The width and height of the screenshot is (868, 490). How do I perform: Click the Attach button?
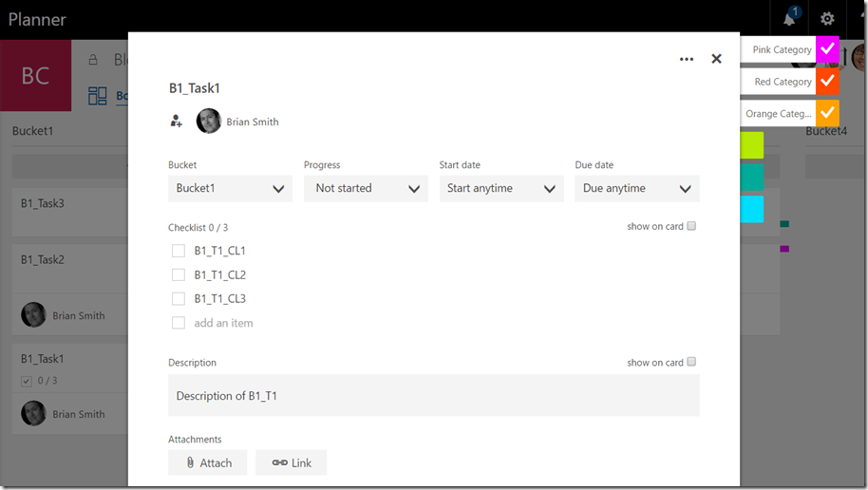tap(207, 462)
